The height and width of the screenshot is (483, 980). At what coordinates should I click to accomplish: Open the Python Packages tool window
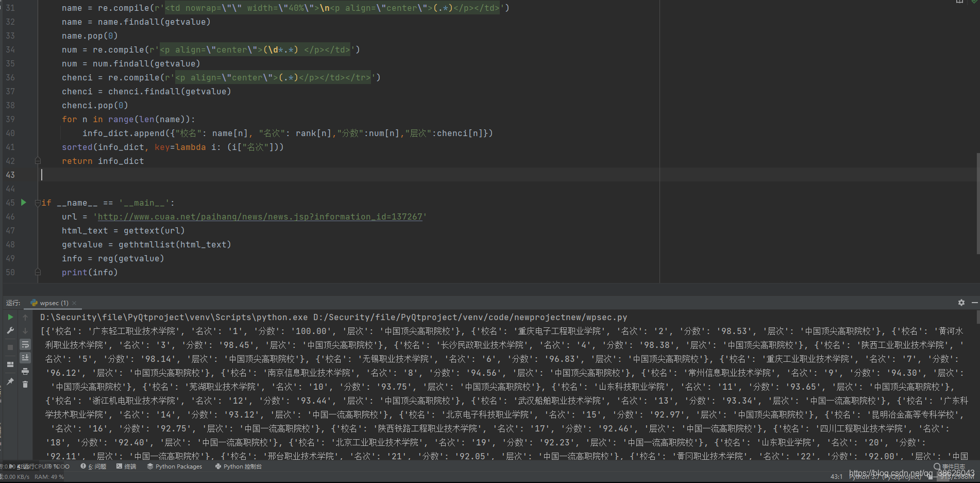point(175,467)
